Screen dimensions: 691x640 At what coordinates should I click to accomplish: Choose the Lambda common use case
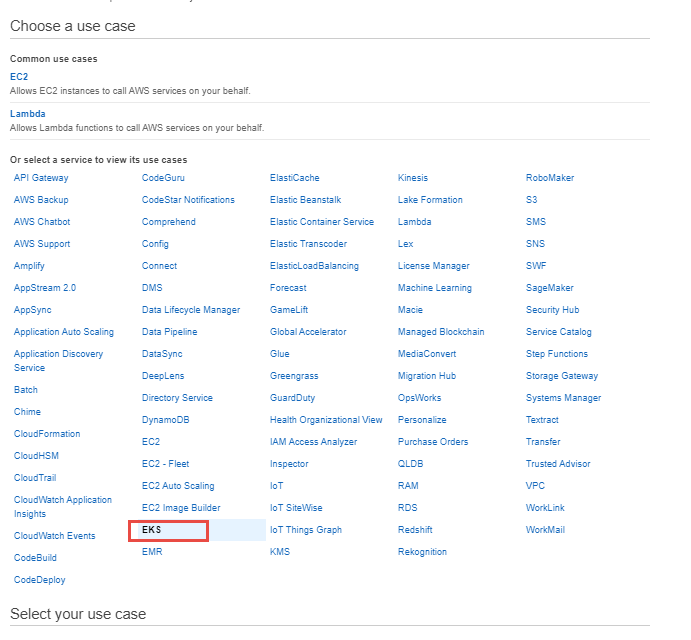(x=27, y=114)
